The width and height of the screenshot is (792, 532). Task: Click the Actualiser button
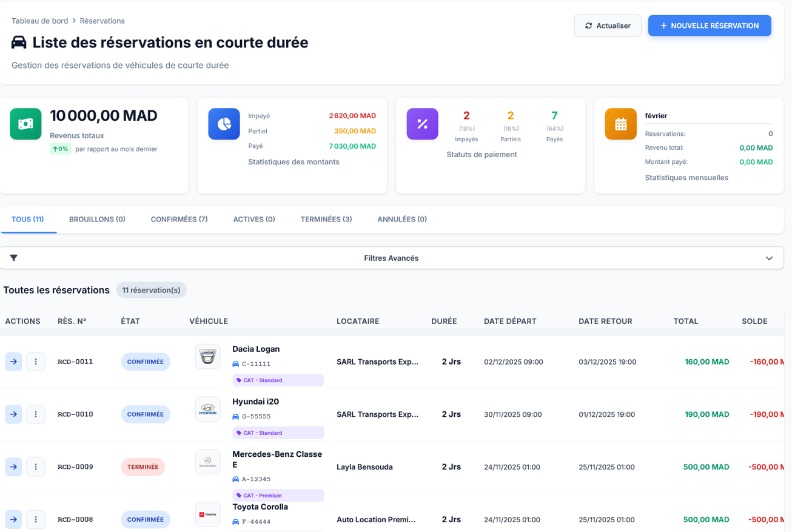pos(608,25)
